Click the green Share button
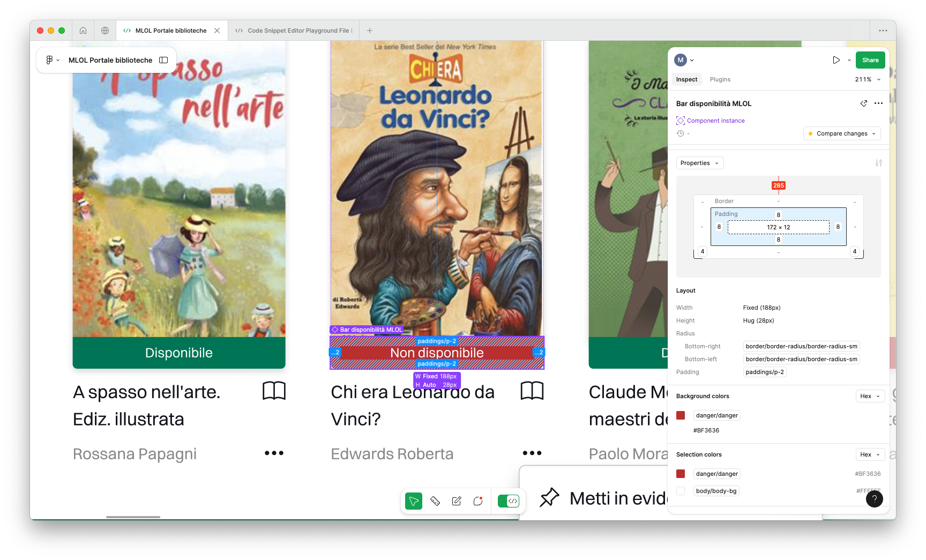 tap(870, 60)
